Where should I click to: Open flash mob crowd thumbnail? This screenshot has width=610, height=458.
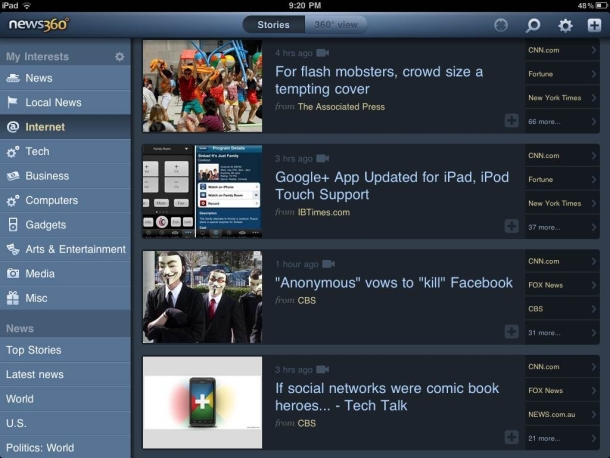pos(202,86)
